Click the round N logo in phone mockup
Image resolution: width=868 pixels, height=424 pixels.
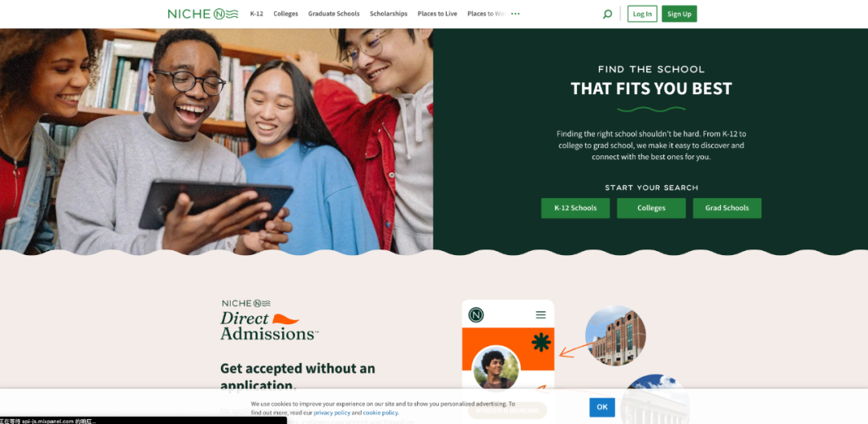(x=476, y=315)
